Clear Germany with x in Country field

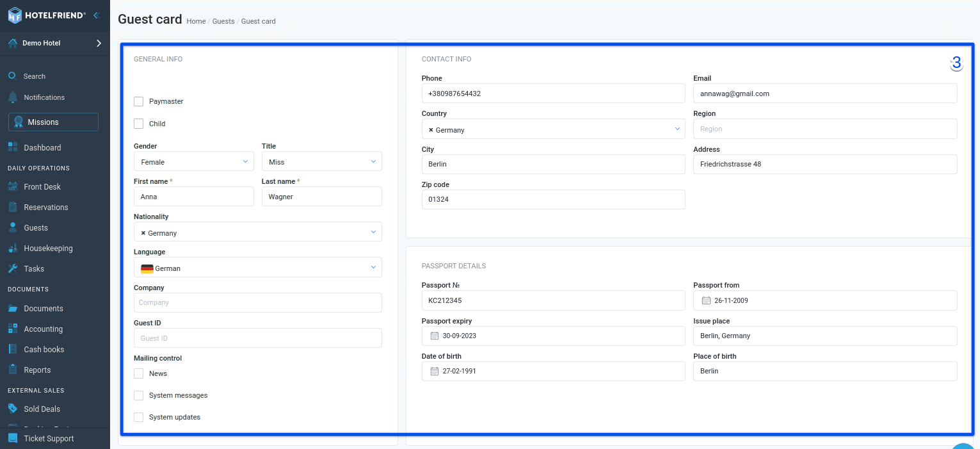431,130
